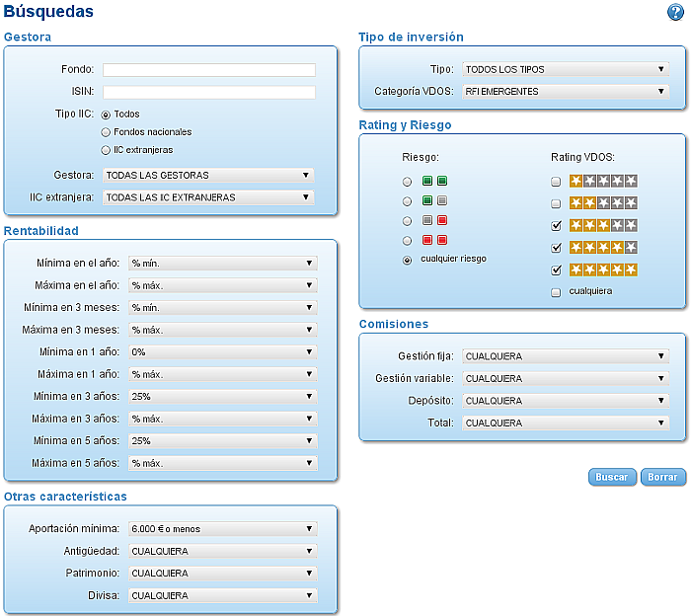Open the Gestora dropdown 'TODAS LAS GESTORAS'

point(208,175)
